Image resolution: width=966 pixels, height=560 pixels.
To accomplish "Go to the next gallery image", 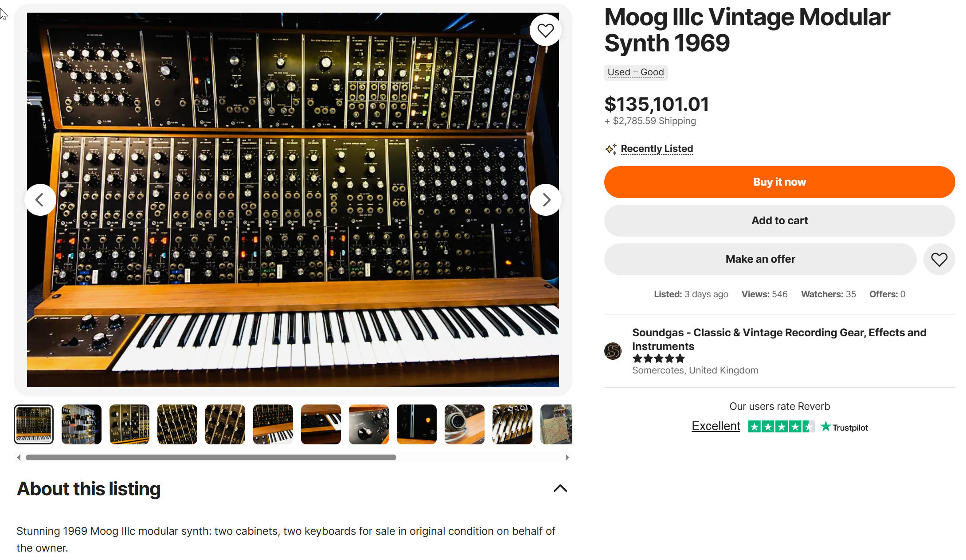I will [546, 200].
